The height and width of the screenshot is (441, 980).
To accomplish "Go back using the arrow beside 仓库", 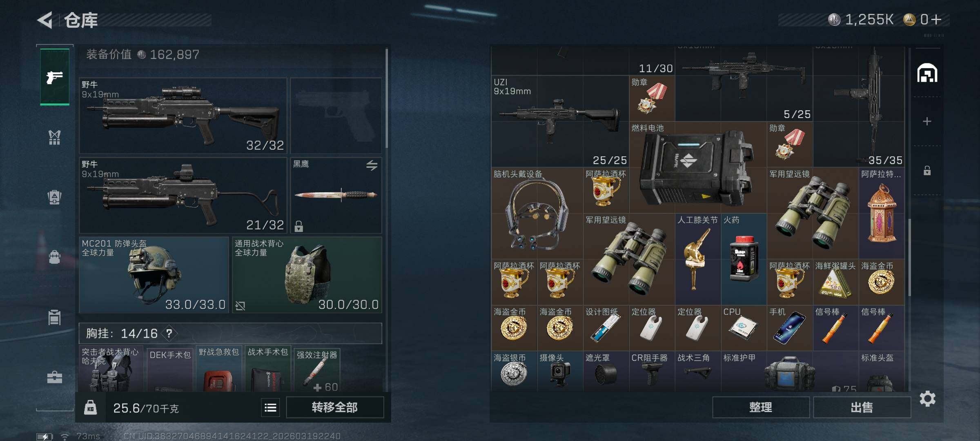I will (45, 20).
